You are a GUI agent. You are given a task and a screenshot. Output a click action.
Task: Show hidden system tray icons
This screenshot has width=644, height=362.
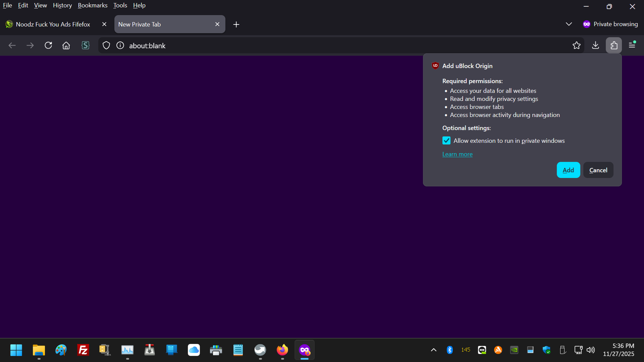coord(433,350)
